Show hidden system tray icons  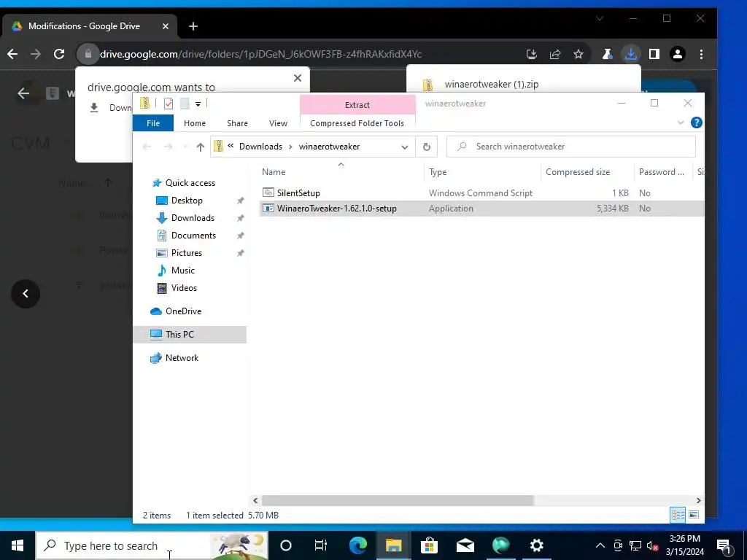pyautogui.click(x=600, y=545)
